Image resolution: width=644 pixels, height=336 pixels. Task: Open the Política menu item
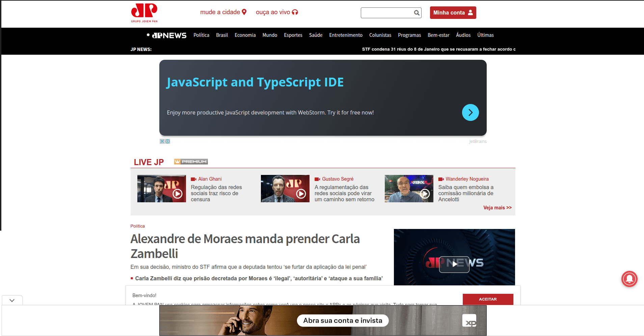tap(202, 35)
